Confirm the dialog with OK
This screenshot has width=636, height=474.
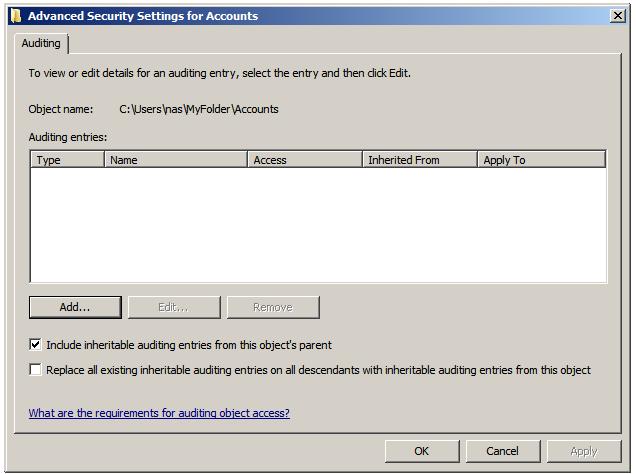click(x=422, y=451)
